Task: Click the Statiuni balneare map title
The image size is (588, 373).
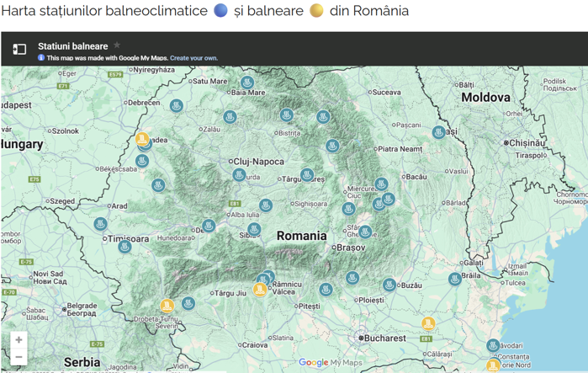Action: click(x=72, y=46)
